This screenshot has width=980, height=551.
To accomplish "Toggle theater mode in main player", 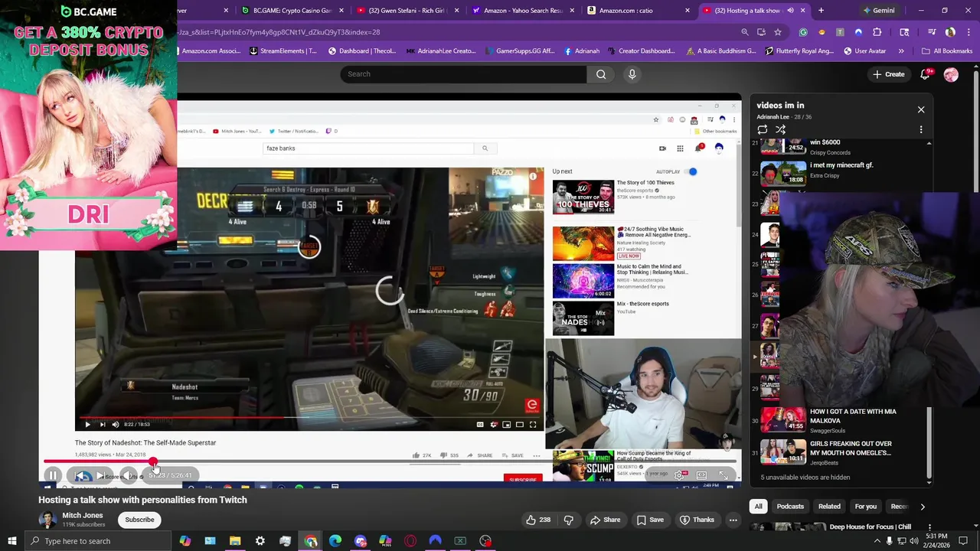I will coord(701,475).
